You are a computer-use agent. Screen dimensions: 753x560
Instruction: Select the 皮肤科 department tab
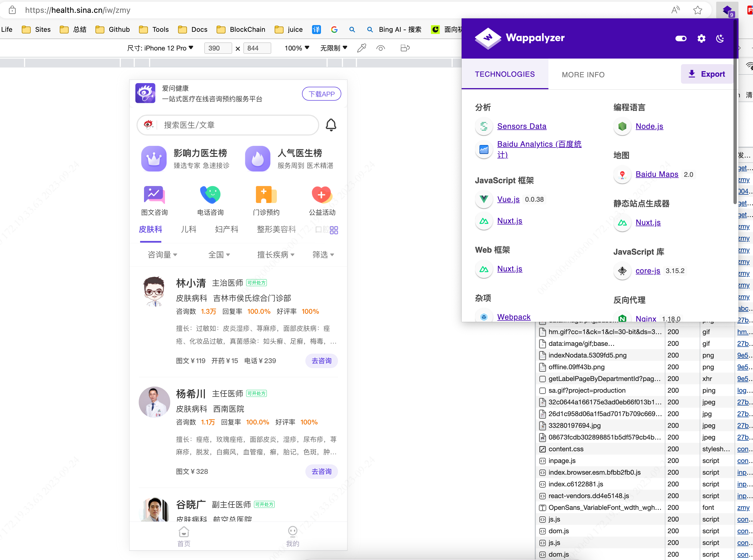click(151, 230)
